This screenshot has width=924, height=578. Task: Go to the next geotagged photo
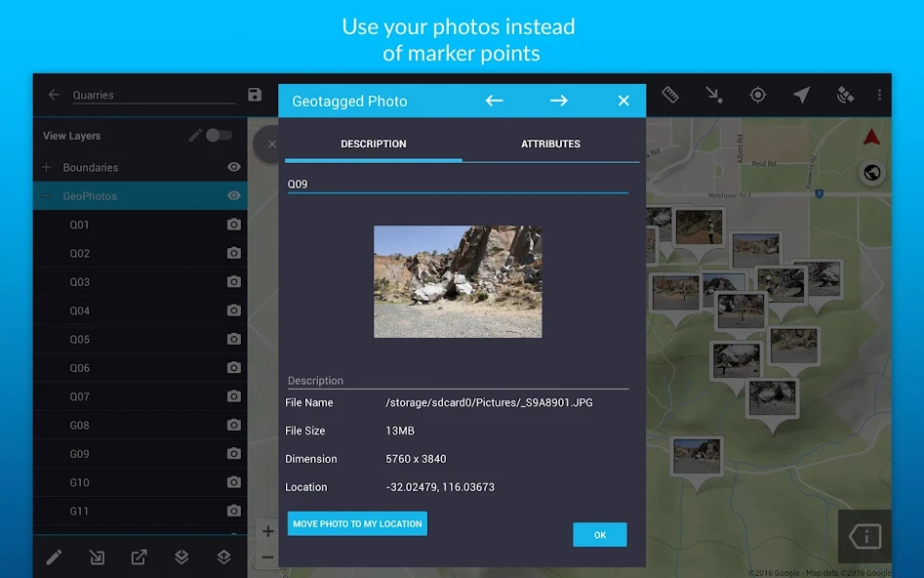(x=558, y=101)
